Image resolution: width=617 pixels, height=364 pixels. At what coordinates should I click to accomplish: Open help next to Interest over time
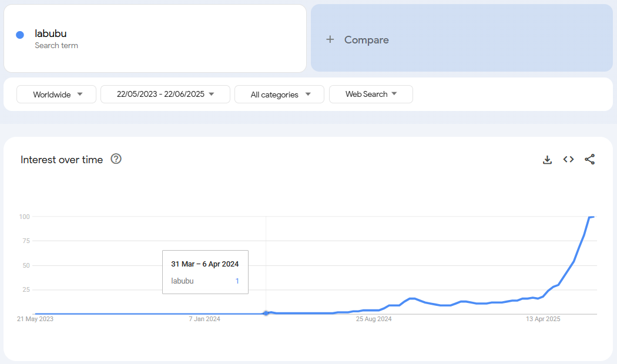(116, 159)
